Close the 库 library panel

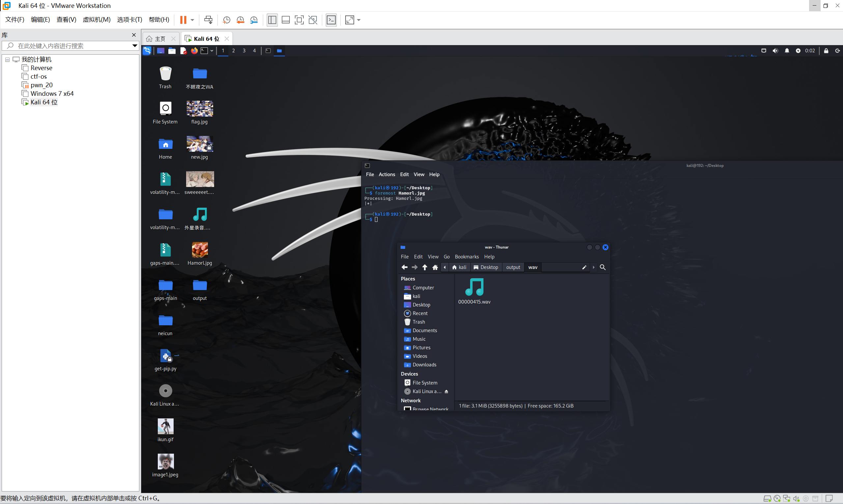click(x=134, y=35)
